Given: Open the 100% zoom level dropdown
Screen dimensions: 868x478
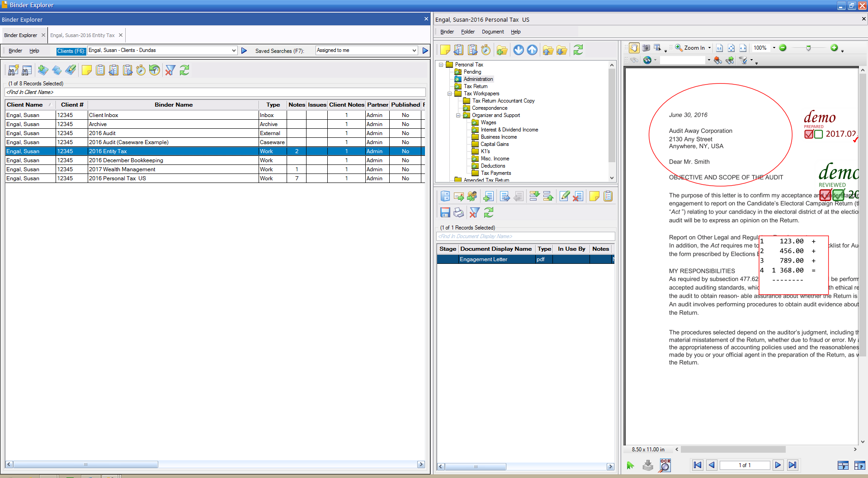Looking at the screenshot, I should [774, 48].
